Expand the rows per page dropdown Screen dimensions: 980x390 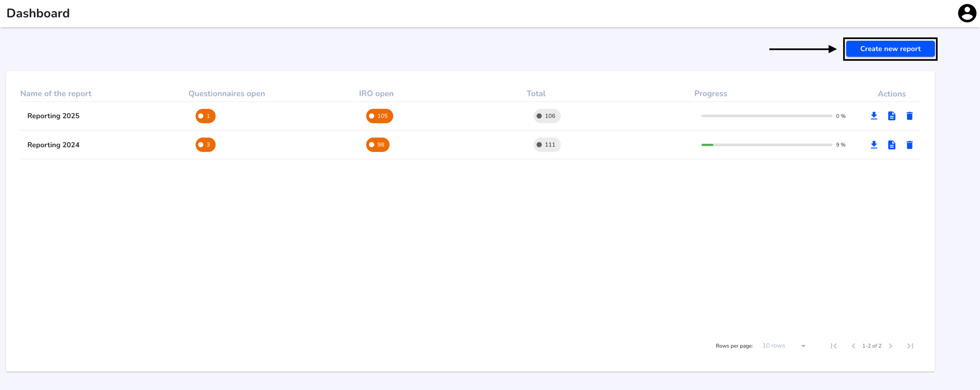pos(784,346)
